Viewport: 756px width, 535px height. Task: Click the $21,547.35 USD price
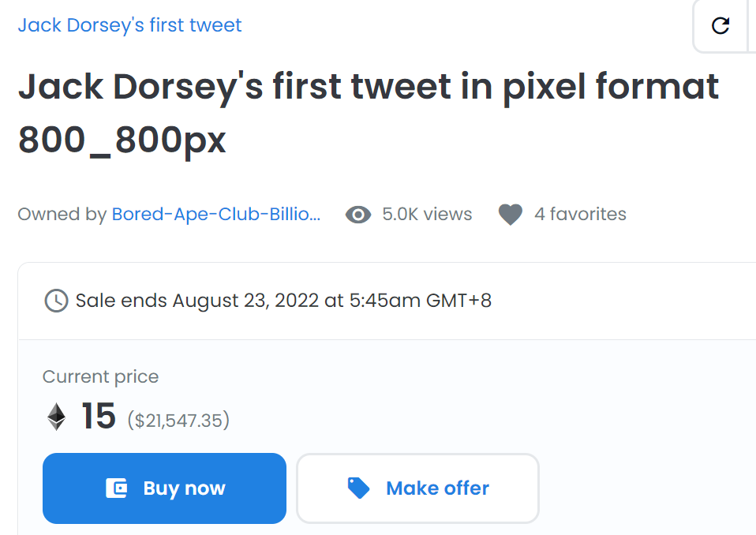tap(178, 420)
